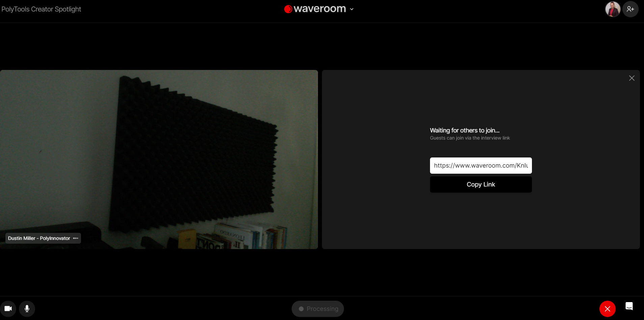Click the 'Waiting for others to join' heading
Image resolution: width=644 pixels, height=320 pixels.
[464, 130]
